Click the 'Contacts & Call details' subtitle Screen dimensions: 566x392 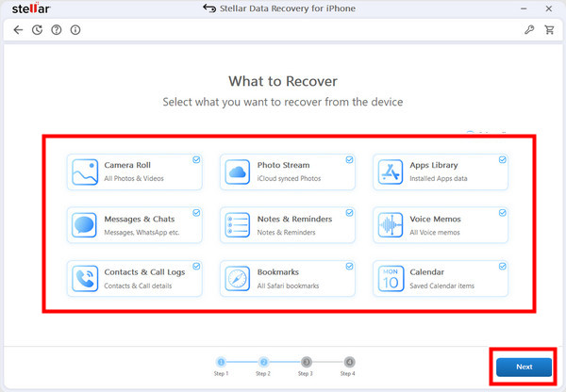(x=138, y=286)
